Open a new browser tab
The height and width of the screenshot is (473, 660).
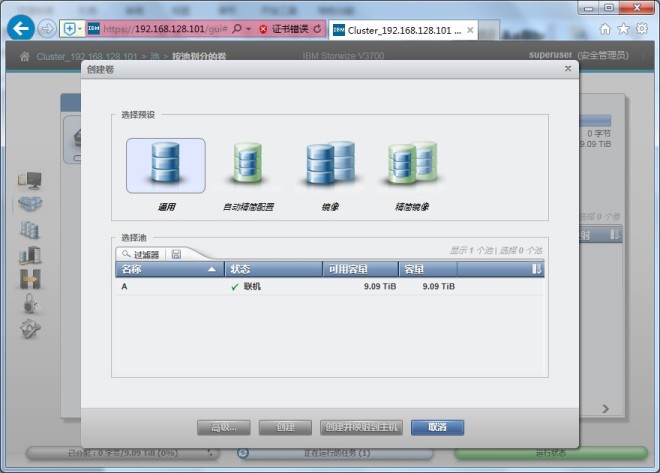[488, 30]
